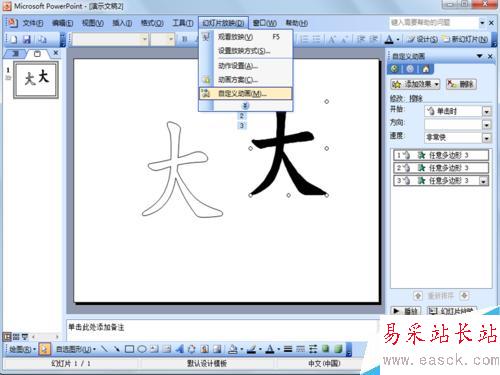Click the New document toolbar icon
Screen dimensions: 500x375
[x=13, y=39]
